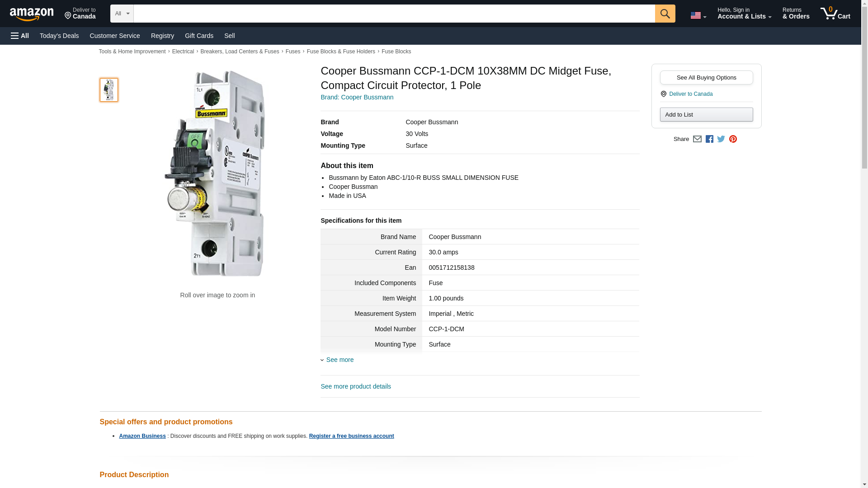Click Add to List button
The image size is (868, 488).
706,115
